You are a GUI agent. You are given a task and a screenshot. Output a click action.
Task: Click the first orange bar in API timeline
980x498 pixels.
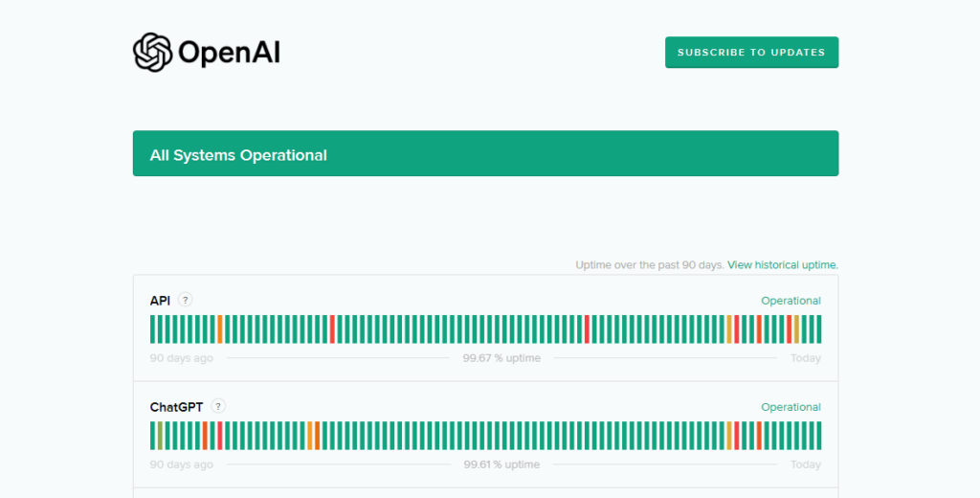(x=220, y=329)
